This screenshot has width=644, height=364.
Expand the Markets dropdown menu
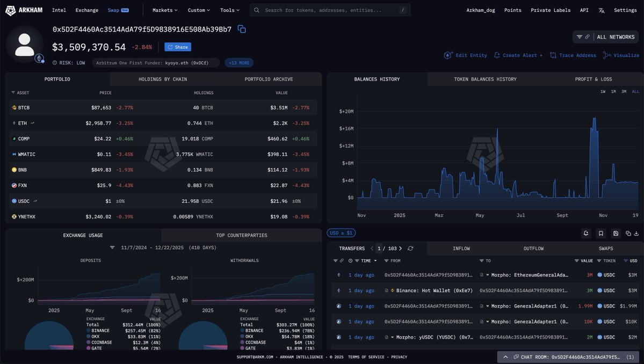click(x=166, y=10)
